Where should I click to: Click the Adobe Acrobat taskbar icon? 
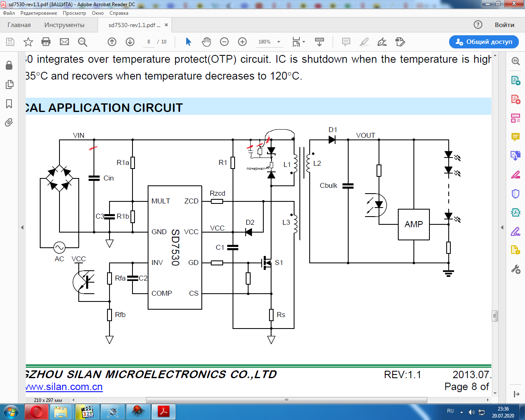[164, 412]
